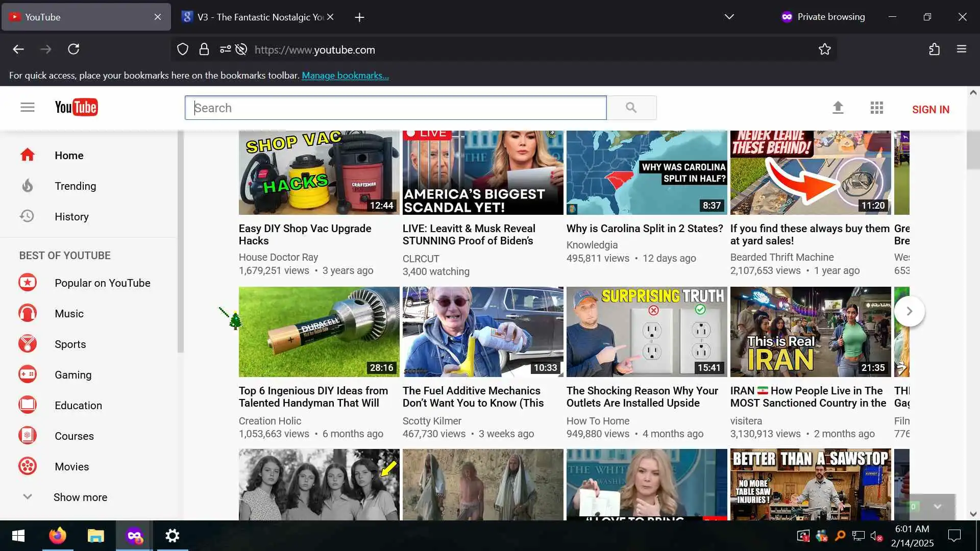Open the list all tabs dropdown
The width and height of the screenshot is (980, 551).
729,17
